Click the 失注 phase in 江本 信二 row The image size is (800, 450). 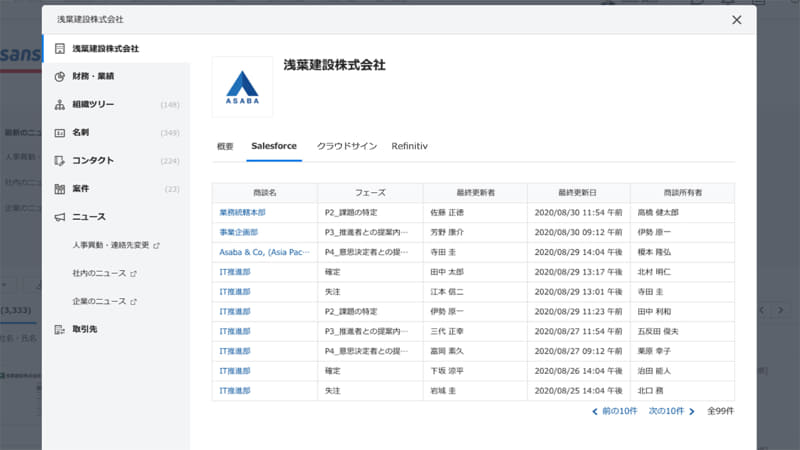click(x=333, y=292)
